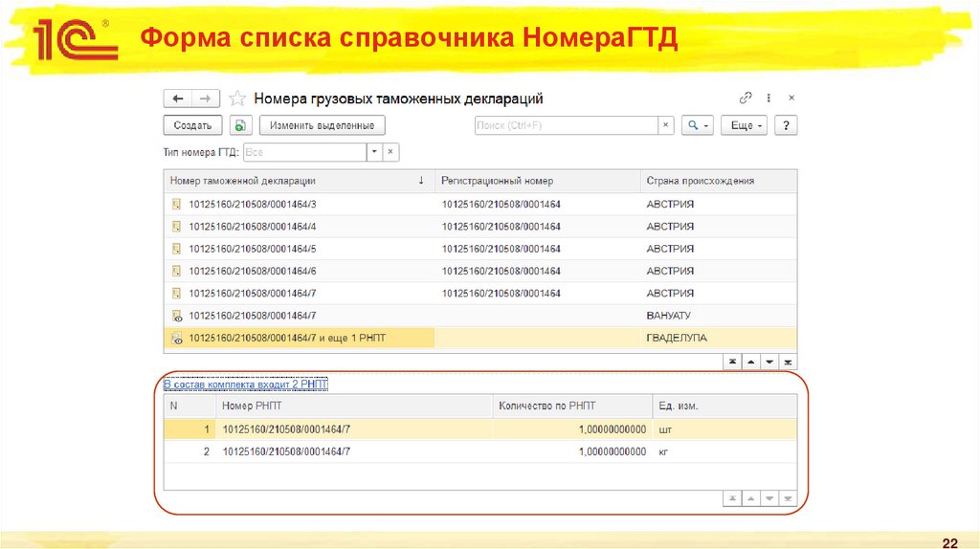
Task: Click the Количество по РНПТ column header
Action: [x=572, y=406]
